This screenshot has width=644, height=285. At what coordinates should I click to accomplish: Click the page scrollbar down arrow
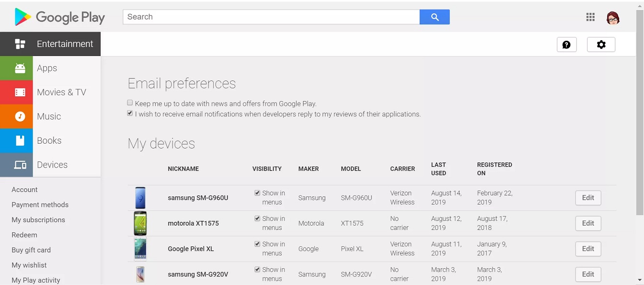(640, 280)
